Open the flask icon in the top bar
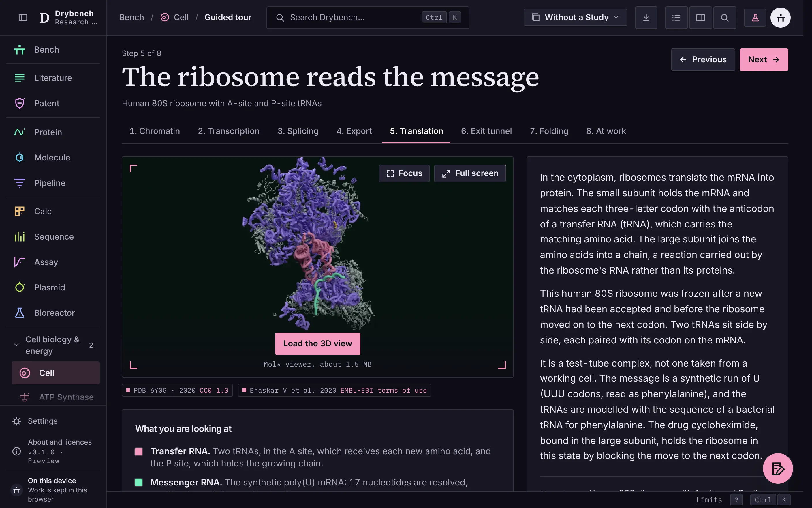This screenshot has width=812, height=508. click(755, 18)
